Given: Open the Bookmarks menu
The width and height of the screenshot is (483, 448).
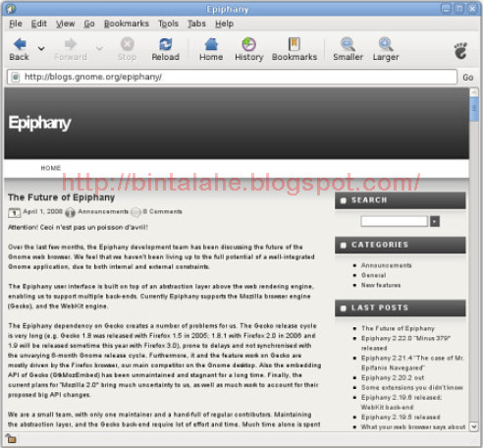Looking at the screenshot, I should click(x=127, y=24).
